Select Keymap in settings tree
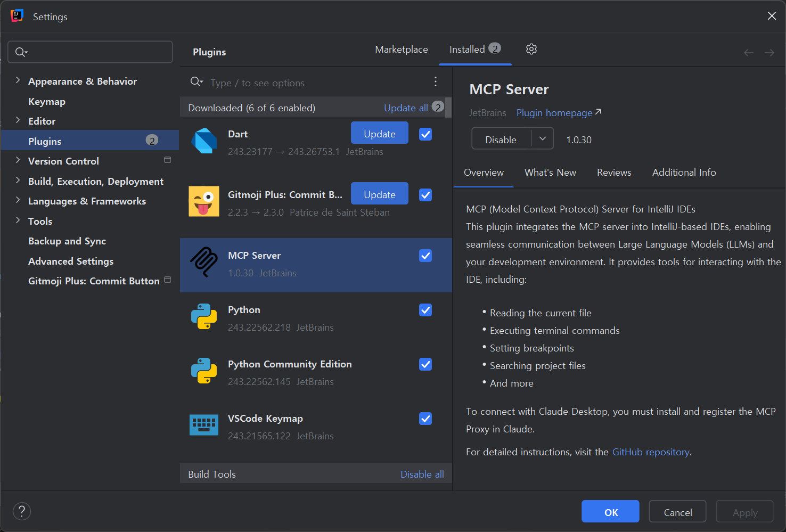This screenshot has width=786, height=532. click(47, 101)
